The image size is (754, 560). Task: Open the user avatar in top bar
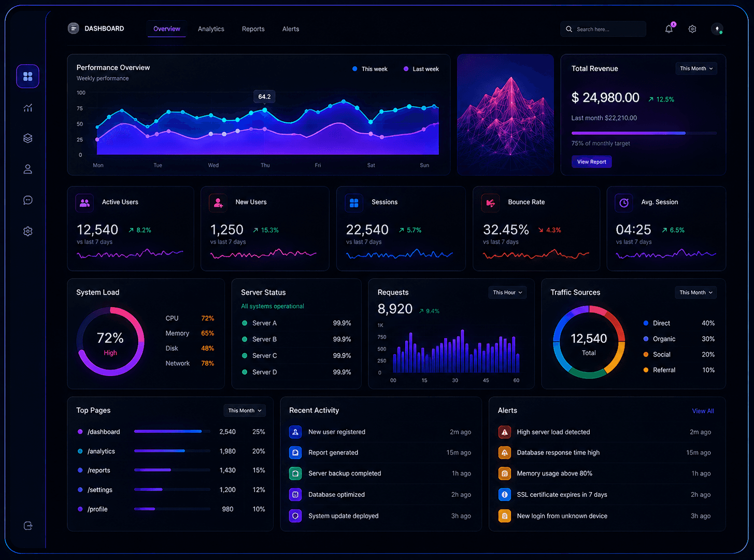(717, 29)
